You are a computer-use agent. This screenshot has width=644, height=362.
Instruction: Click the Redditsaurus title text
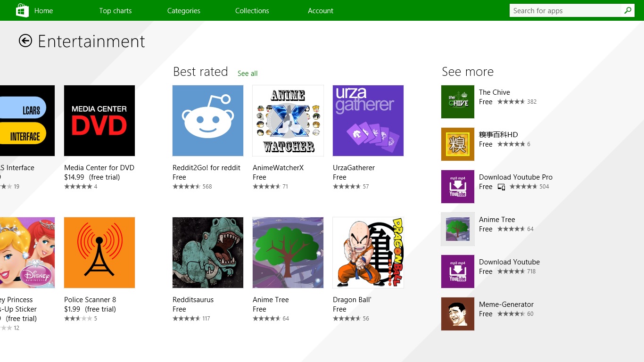[x=193, y=300]
